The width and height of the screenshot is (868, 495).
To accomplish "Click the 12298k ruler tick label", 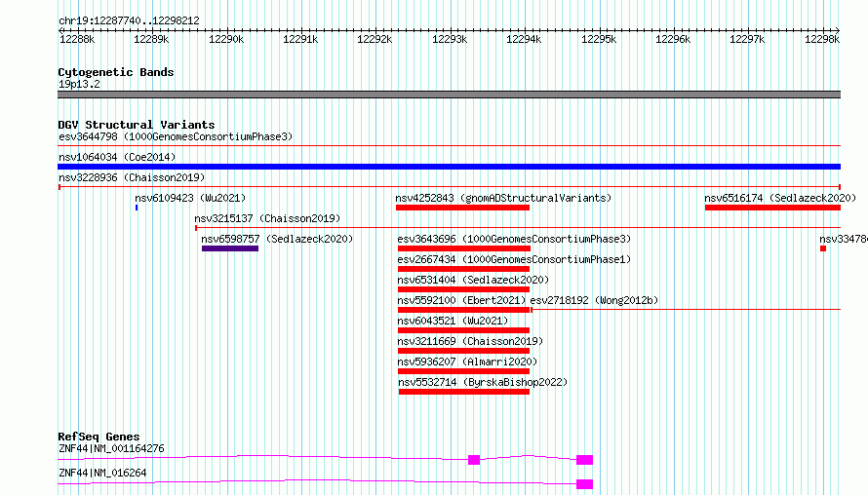I will coord(822,39).
